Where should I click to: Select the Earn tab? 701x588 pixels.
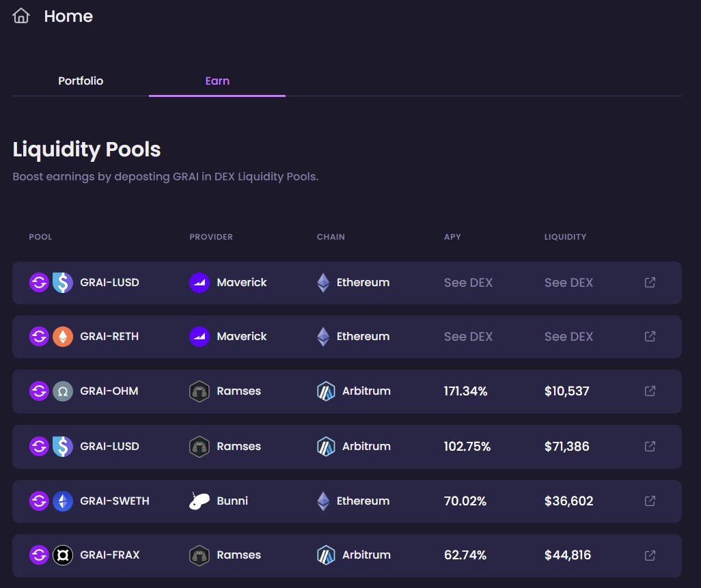217,81
